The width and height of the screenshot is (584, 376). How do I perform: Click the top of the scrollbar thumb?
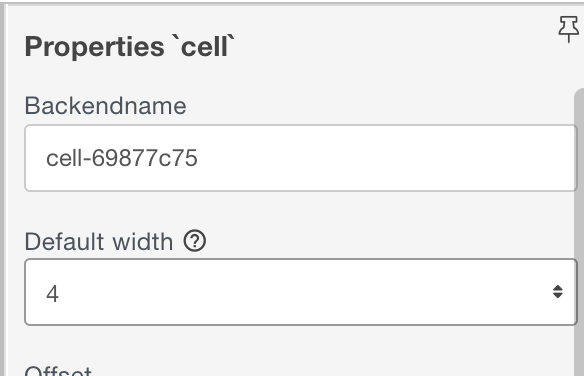click(579, 93)
